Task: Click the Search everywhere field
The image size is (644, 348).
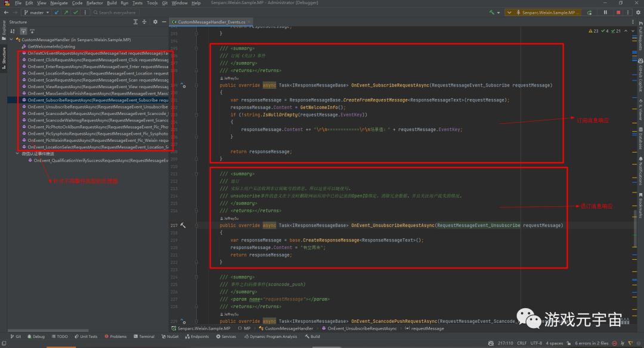Action: pos(117,13)
